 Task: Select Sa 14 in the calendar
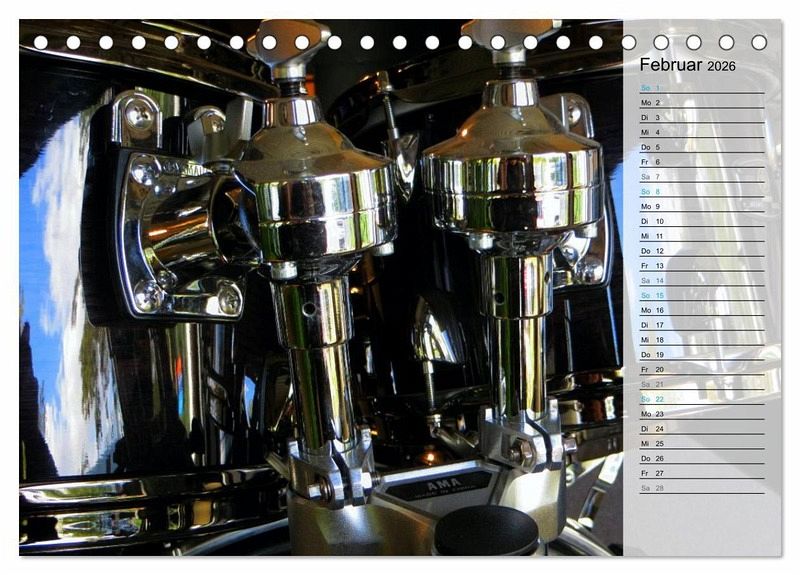pos(651,281)
